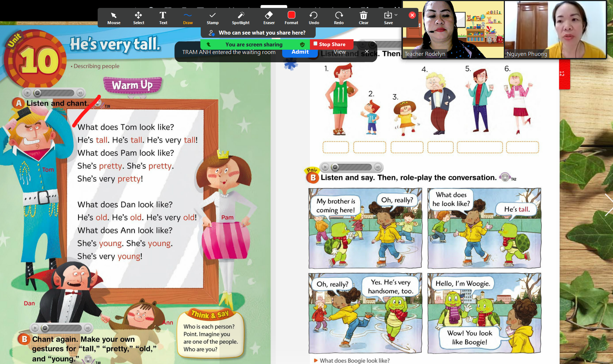Click the answer box under person 2
Image resolution: width=613 pixels, height=364 pixels.
370,147
